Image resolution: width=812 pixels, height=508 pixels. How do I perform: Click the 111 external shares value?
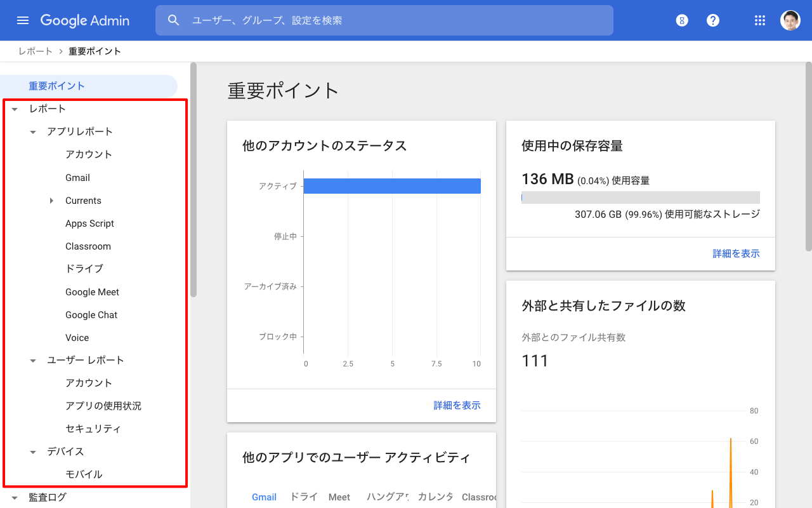[535, 361]
